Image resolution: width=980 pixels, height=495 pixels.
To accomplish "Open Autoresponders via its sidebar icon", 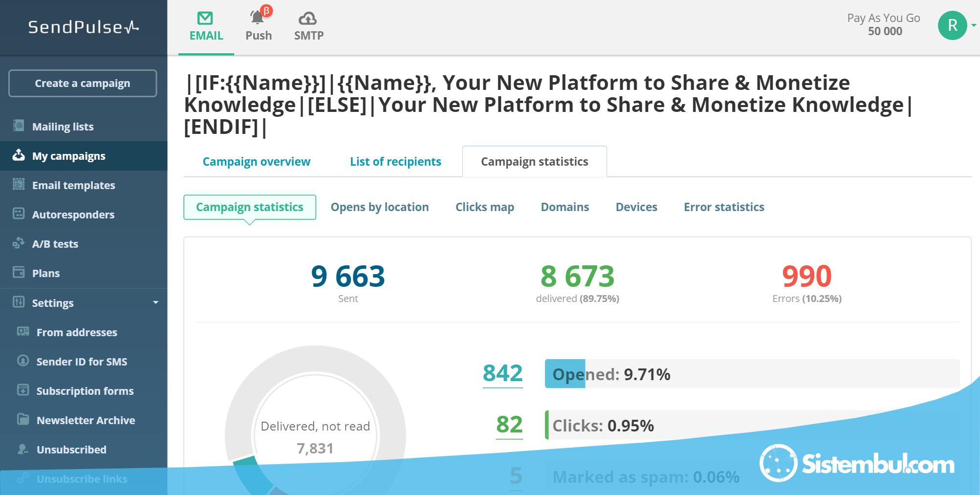I will pos(19,214).
